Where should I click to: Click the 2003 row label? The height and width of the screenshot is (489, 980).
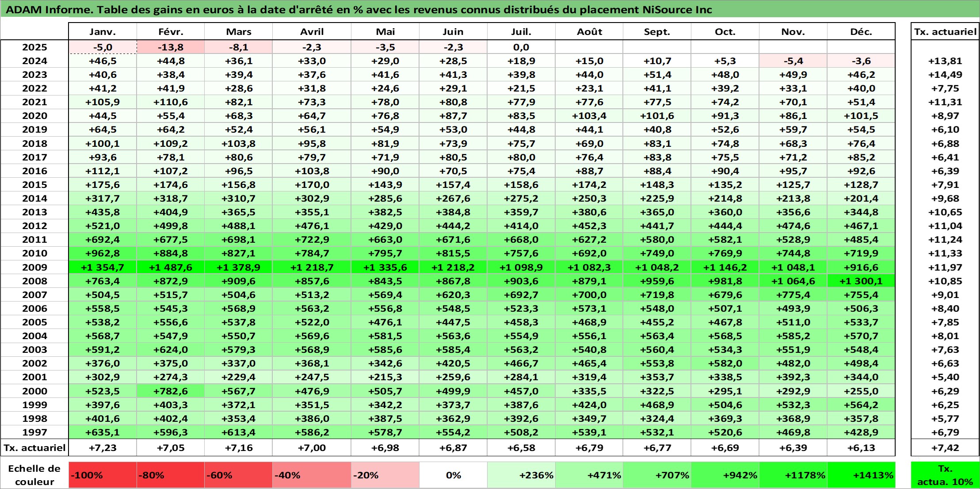point(34,350)
